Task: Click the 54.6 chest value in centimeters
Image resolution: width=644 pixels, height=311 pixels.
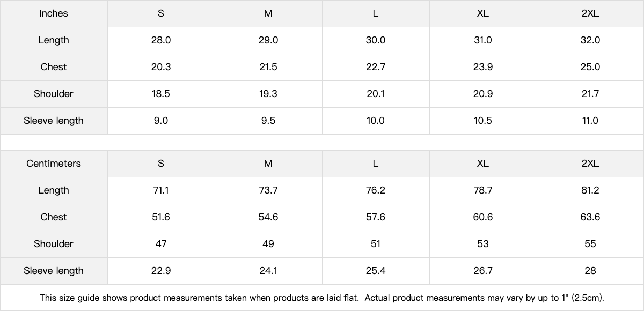Action: click(x=268, y=217)
